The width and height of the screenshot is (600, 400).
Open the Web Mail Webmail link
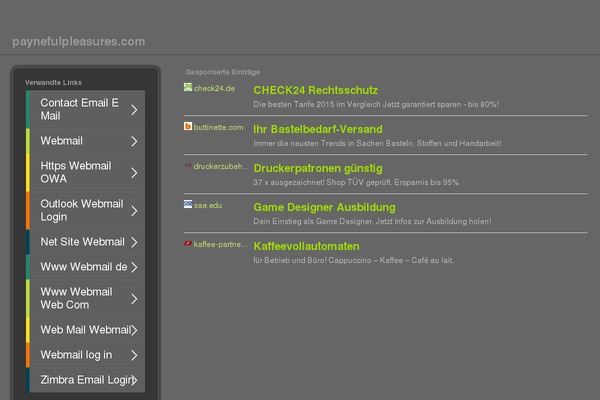[86, 330]
